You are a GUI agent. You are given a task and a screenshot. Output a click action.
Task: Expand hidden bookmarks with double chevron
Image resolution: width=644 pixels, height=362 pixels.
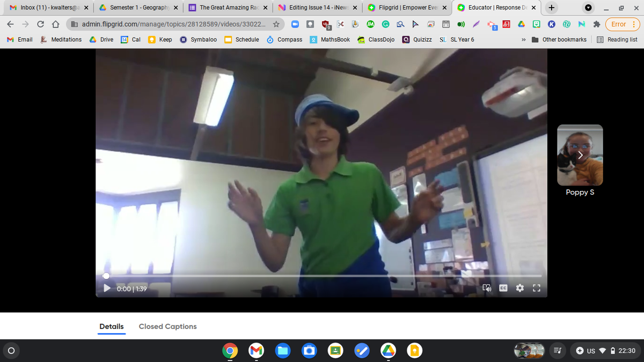523,40
